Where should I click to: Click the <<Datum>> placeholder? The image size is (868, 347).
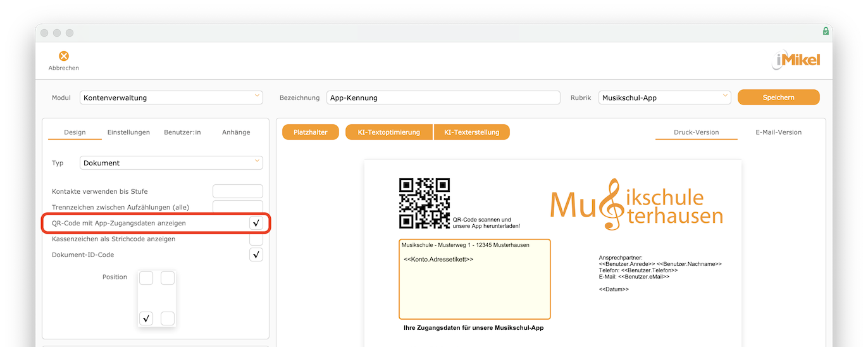[614, 289]
